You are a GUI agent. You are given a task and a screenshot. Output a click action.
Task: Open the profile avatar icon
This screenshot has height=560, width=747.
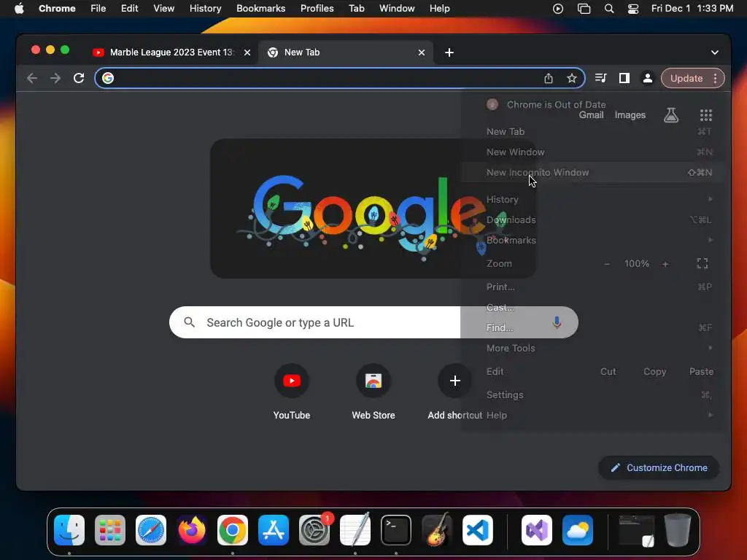(648, 78)
